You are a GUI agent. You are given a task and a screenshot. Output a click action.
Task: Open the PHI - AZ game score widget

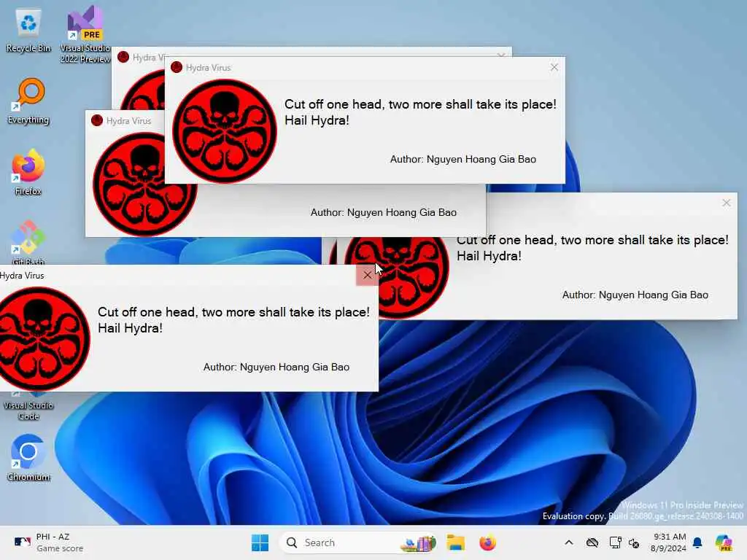tap(49, 542)
